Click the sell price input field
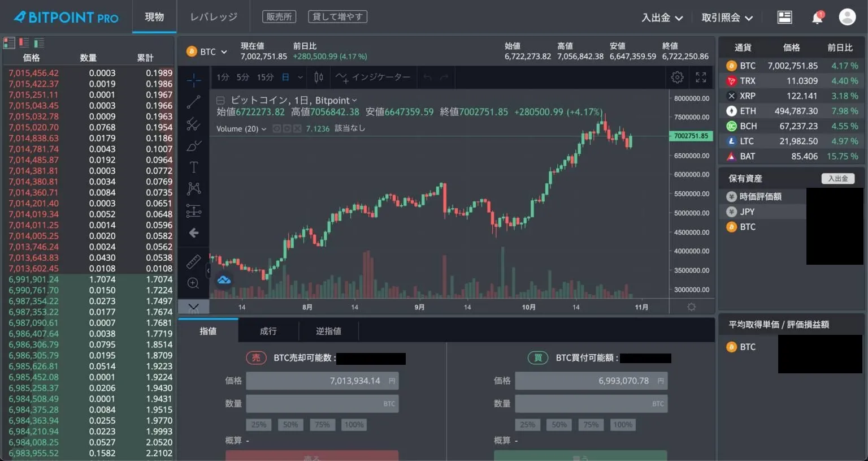The image size is (868, 461). [x=322, y=381]
